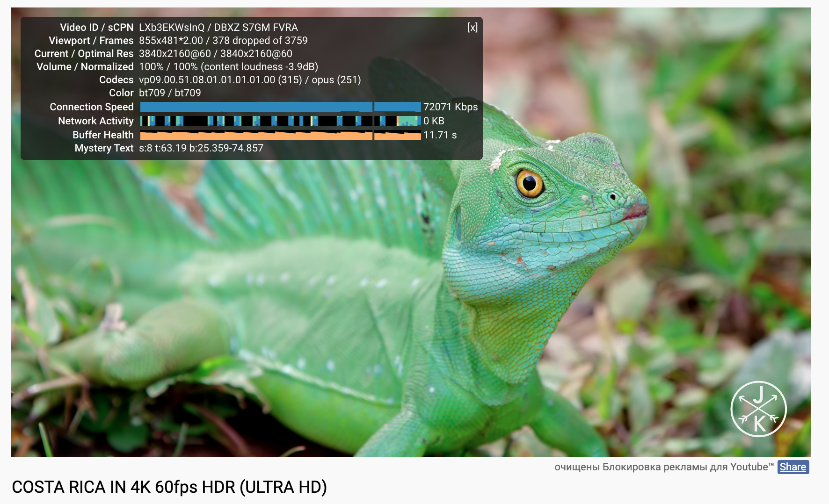
Task: Click the Current / Optimal Res value
Action: [215, 53]
